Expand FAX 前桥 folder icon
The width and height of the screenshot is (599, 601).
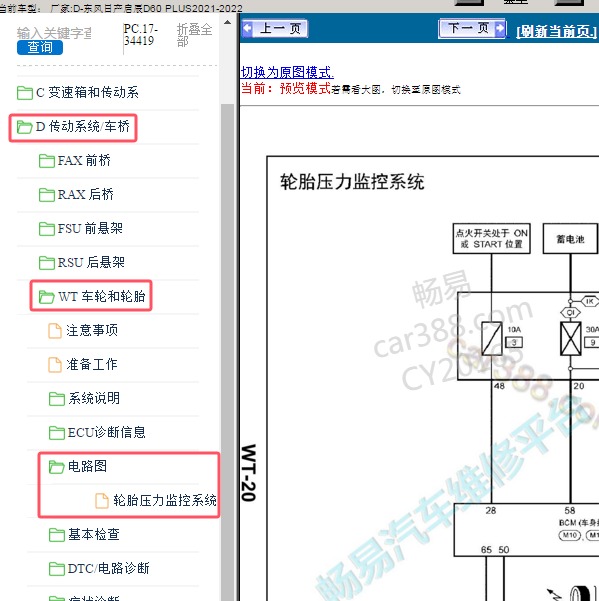click(x=47, y=161)
